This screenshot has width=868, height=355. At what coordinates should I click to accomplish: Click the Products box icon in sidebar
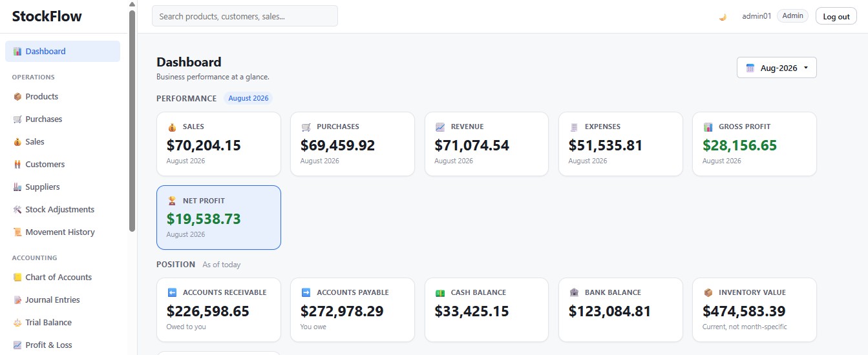click(17, 97)
